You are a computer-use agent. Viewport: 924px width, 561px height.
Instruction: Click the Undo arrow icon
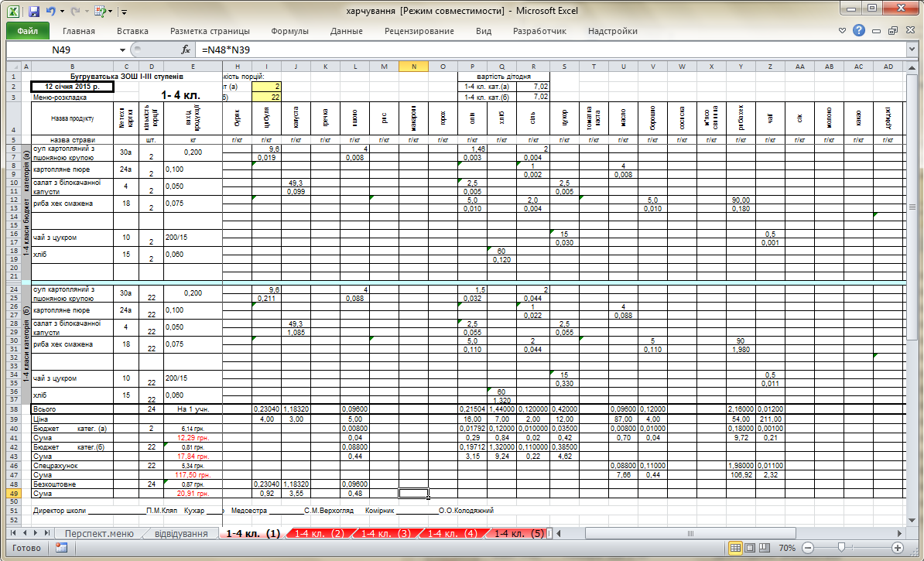(50, 11)
